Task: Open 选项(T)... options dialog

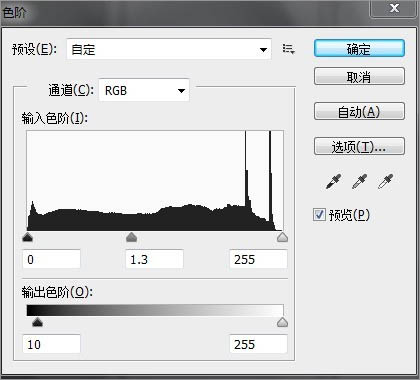Action: click(x=359, y=147)
